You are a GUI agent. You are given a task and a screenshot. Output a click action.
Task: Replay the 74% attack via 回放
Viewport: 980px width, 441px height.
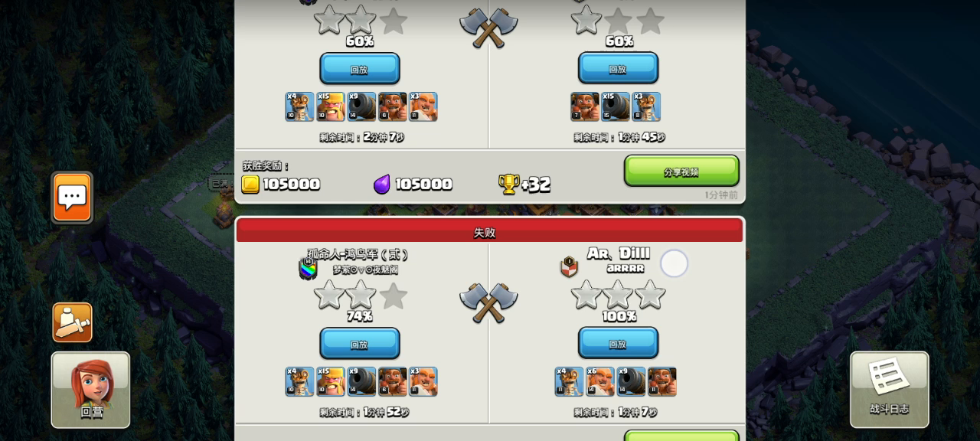(359, 344)
